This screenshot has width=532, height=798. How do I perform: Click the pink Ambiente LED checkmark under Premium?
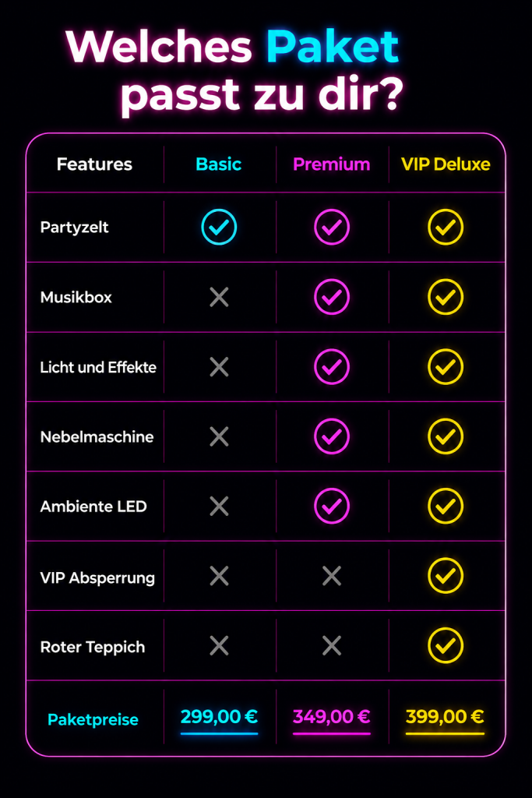click(x=332, y=506)
